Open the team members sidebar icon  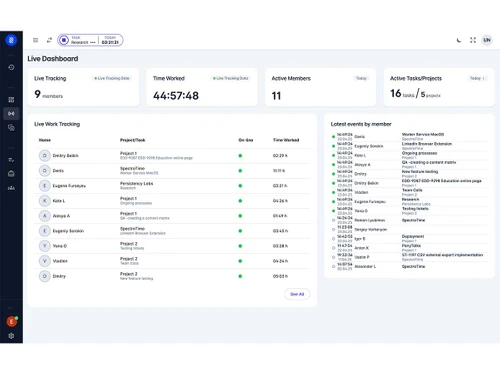11,188
